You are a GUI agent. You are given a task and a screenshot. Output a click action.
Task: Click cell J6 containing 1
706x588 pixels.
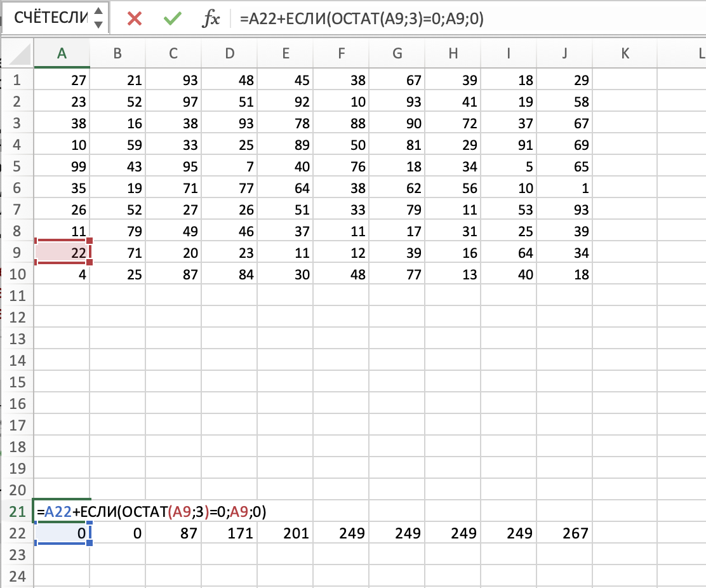coord(564,189)
